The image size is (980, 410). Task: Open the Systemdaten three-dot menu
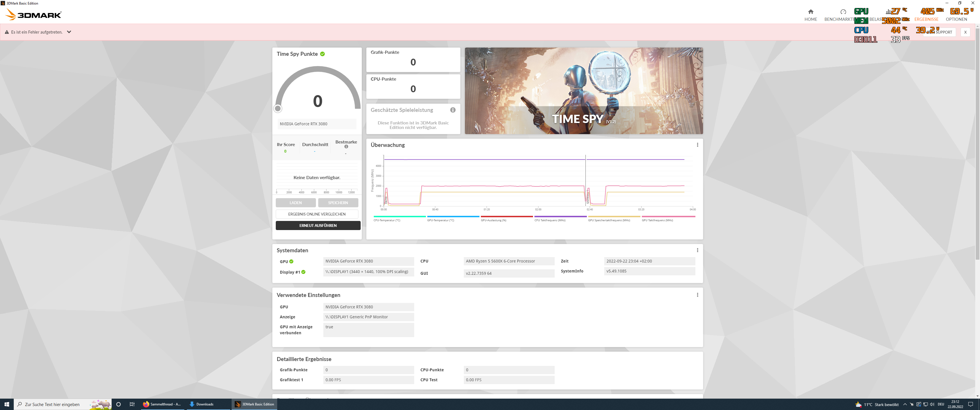click(x=697, y=250)
